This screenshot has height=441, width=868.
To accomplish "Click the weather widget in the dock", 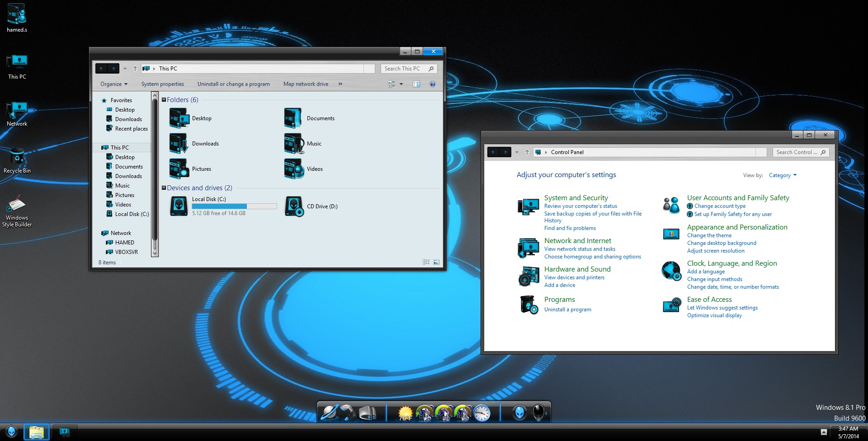I will (x=405, y=413).
